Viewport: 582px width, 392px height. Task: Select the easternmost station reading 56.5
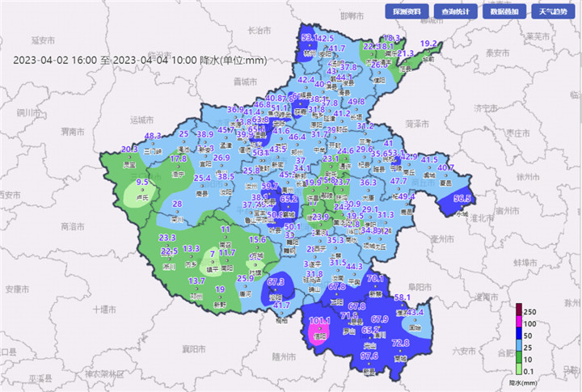pos(462,199)
